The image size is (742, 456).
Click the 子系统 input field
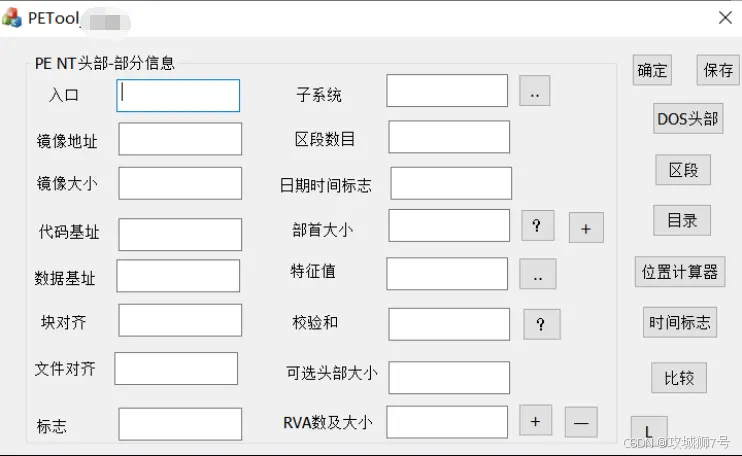(x=447, y=90)
